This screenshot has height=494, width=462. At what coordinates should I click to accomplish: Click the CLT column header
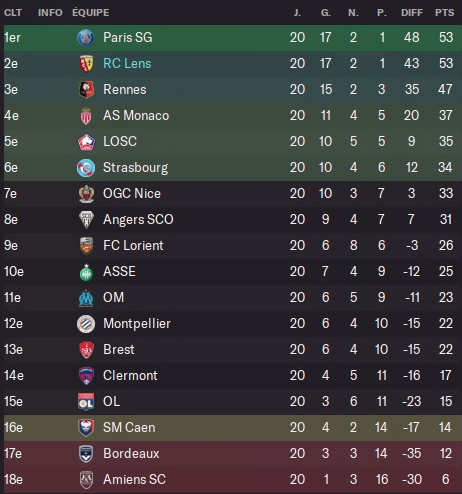tap(13, 13)
